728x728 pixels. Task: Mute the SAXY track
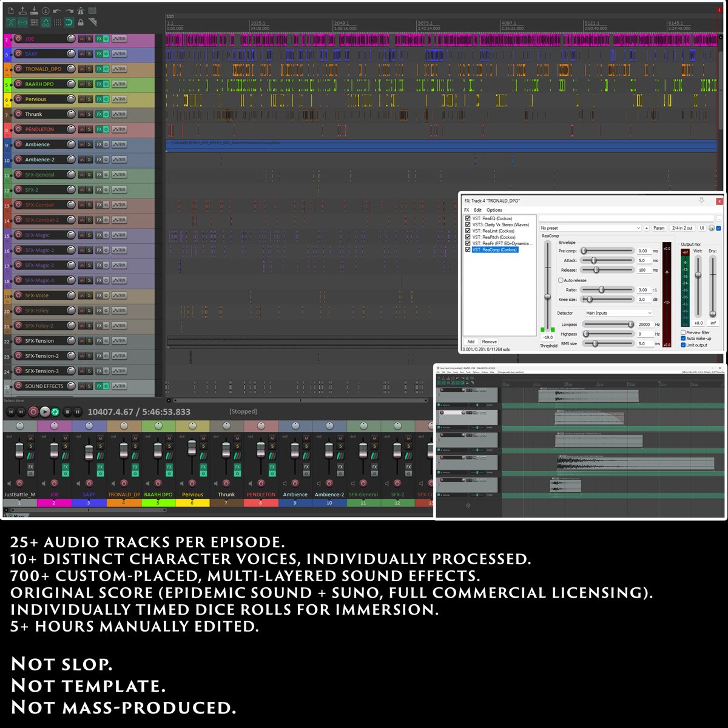(x=81, y=53)
